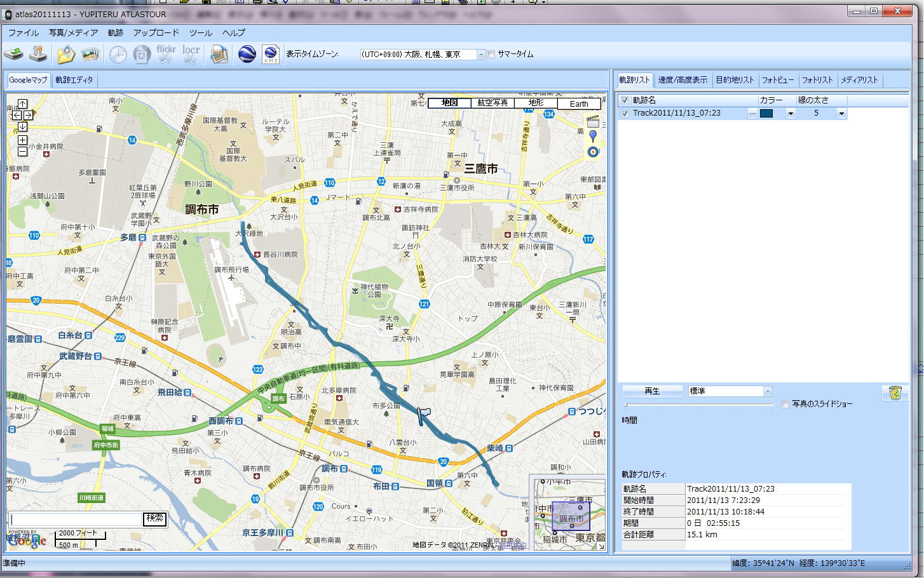Pan map left with the left arrow

(17, 115)
